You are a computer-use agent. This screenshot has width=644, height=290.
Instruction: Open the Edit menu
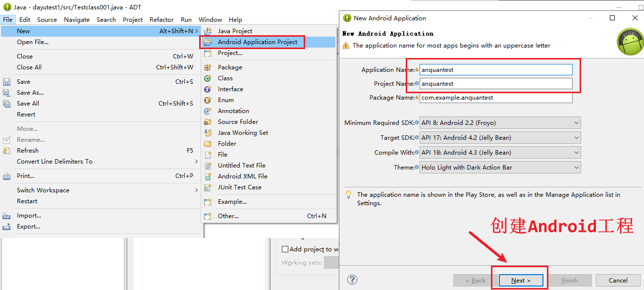click(25, 20)
